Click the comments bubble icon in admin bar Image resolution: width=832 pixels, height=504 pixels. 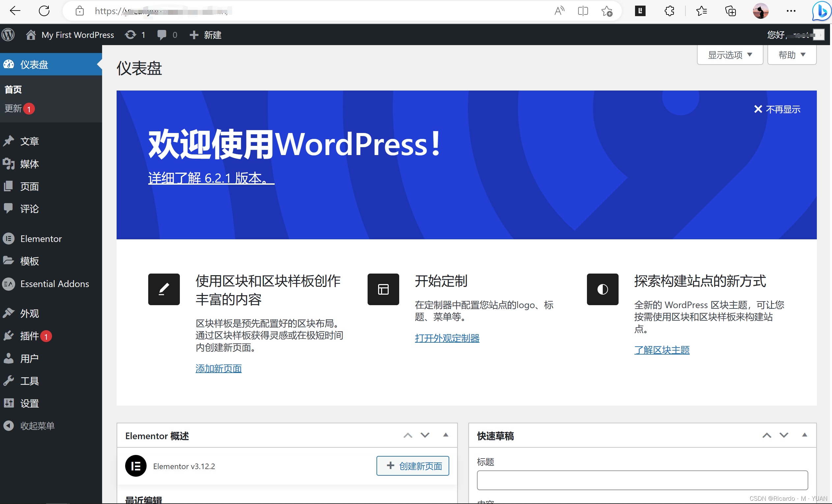point(162,35)
